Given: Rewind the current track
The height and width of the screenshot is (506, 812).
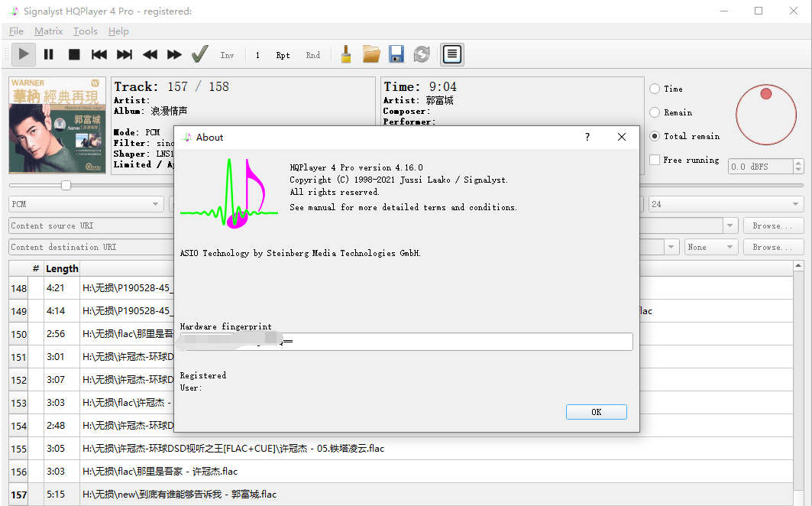Looking at the screenshot, I should point(150,54).
